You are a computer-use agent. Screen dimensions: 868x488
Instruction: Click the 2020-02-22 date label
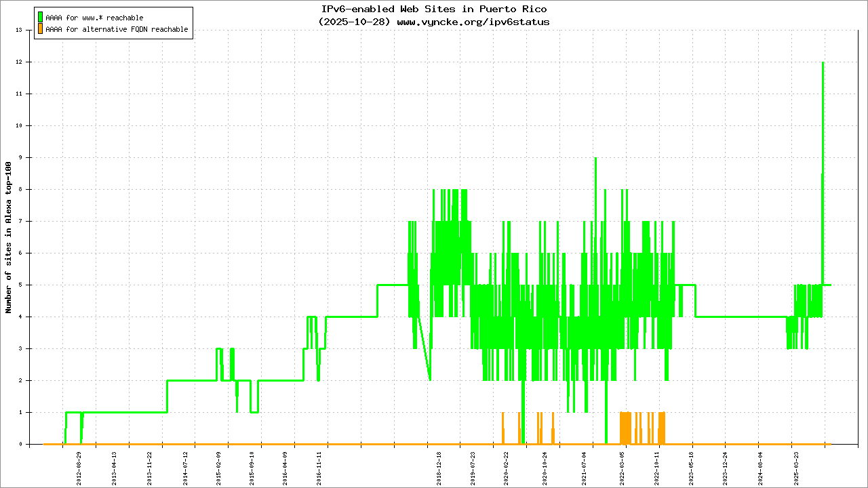tap(506, 466)
